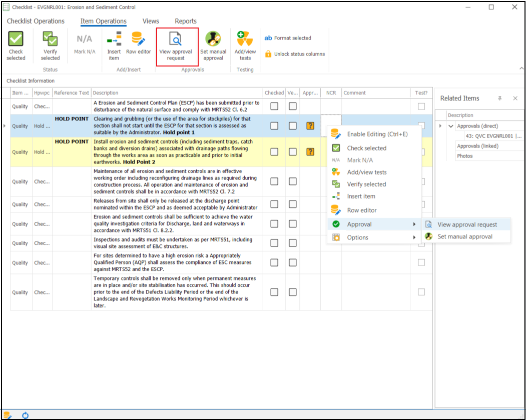This screenshot has width=526, height=420.
Task: Choose Check selected in the context menu
Action: click(x=374, y=148)
